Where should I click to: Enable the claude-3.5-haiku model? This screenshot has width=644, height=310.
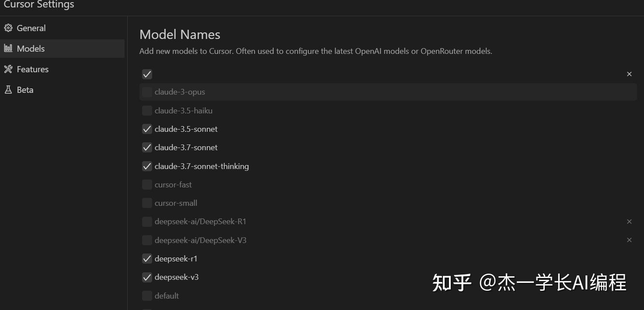tap(147, 110)
